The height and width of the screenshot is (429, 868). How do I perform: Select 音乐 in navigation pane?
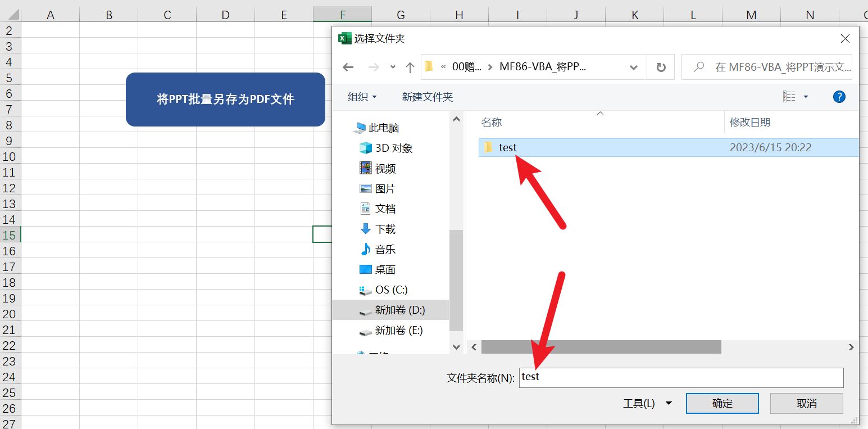click(x=378, y=249)
